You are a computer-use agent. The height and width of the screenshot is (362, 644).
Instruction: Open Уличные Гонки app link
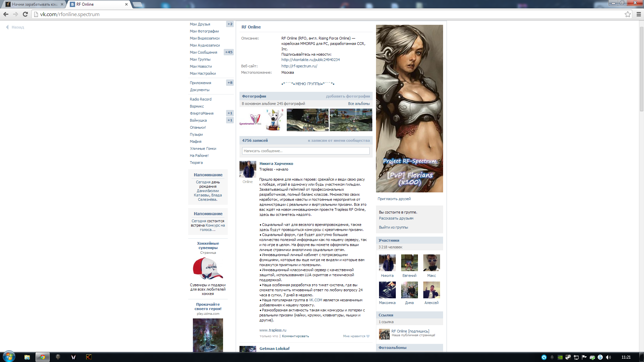tap(203, 148)
